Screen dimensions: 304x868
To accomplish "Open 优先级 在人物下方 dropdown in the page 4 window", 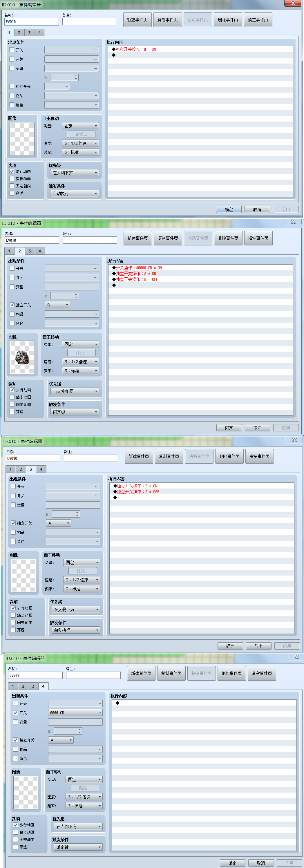I will click(x=78, y=826).
